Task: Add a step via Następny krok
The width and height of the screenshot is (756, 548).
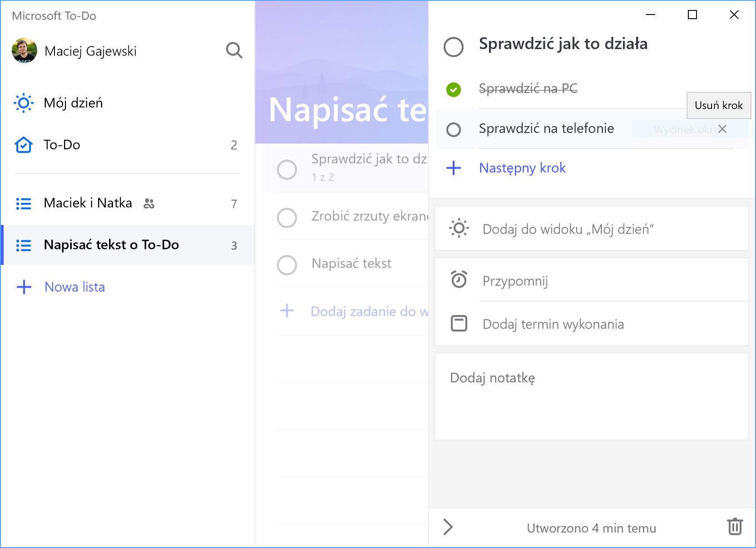Action: 522,168
